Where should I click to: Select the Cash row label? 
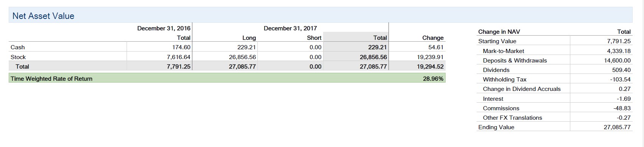18,47
